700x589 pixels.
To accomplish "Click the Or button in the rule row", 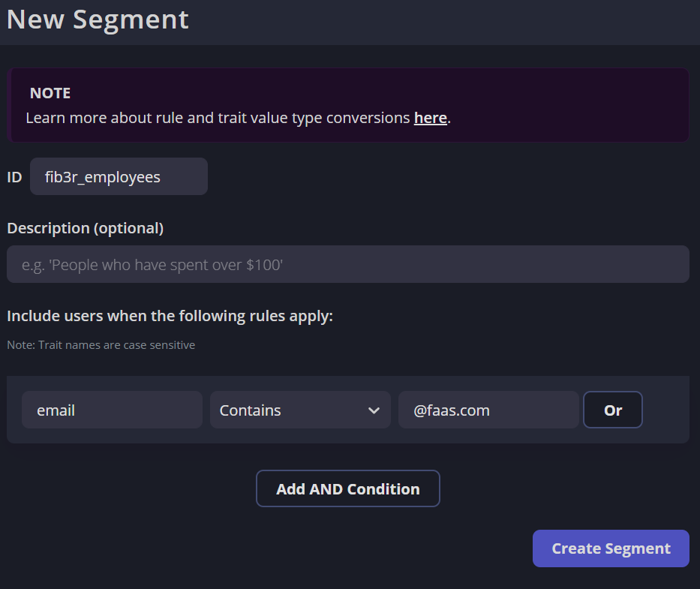I will [612, 410].
